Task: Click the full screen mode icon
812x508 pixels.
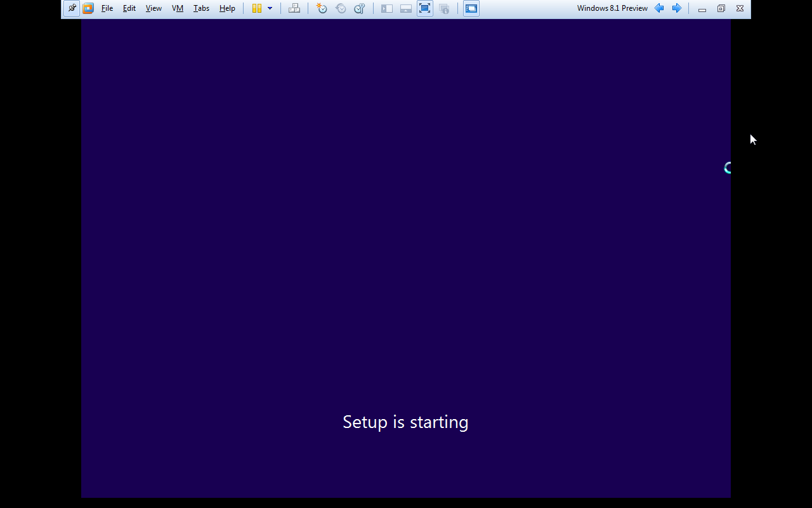Action: coord(425,8)
